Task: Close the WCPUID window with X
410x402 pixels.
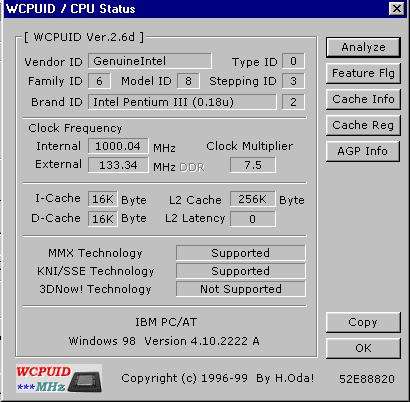Action: (x=397, y=8)
